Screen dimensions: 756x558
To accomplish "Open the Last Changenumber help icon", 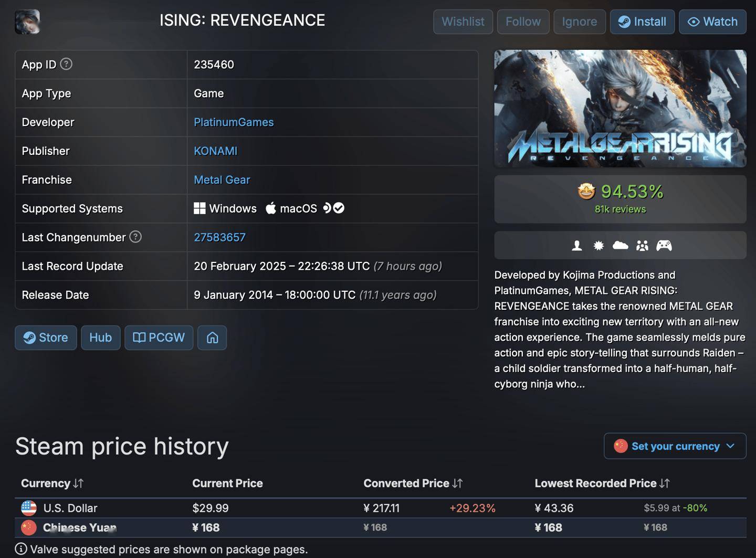I will 135,237.
